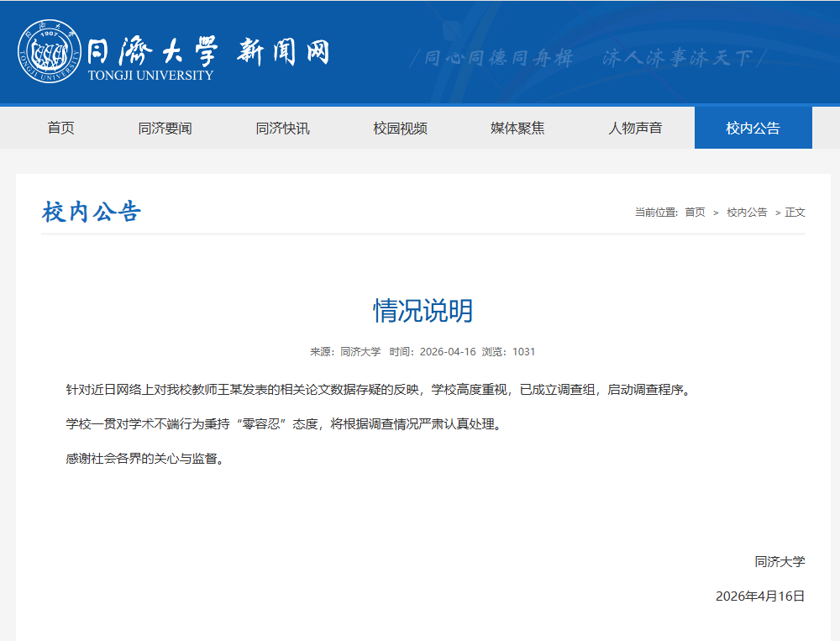
Task: Select the 同济快讯 navigation tab
Action: (x=282, y=128)
